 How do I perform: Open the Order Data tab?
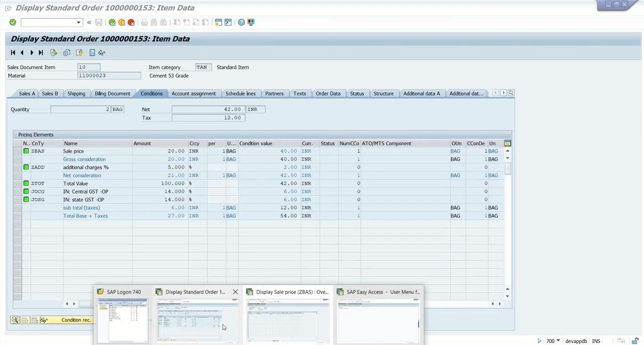coord(328,94)
